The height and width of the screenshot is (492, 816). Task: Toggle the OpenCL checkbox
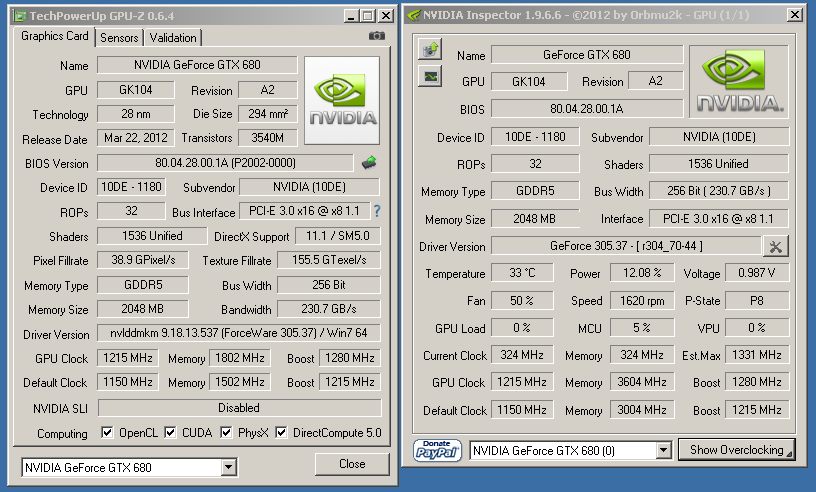(107, 433)
